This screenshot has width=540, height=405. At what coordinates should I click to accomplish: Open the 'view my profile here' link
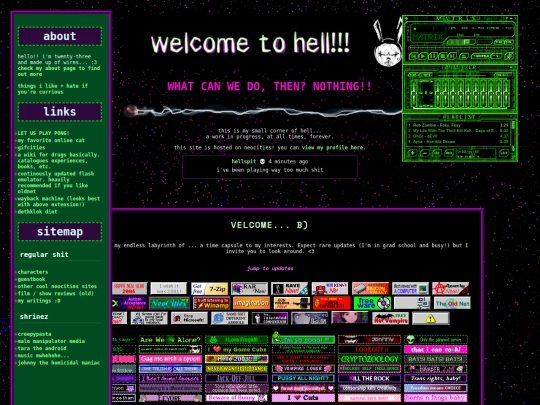point(333,148)
